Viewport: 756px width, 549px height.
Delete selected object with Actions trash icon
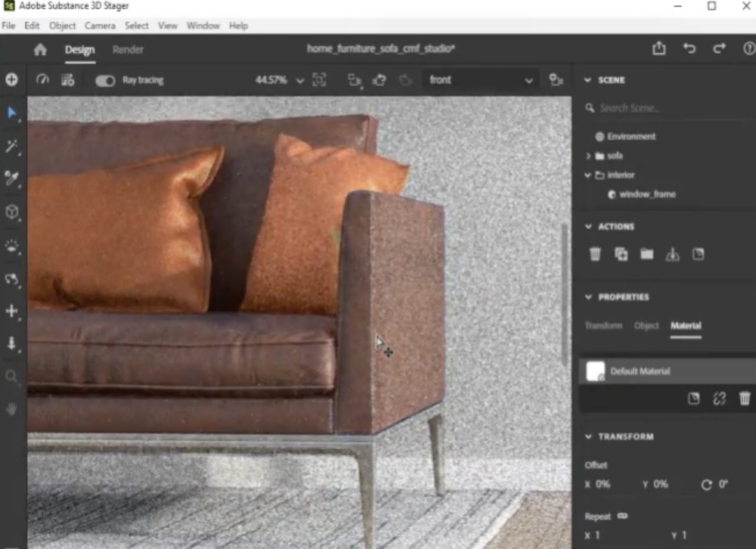[x=595, y=254]
